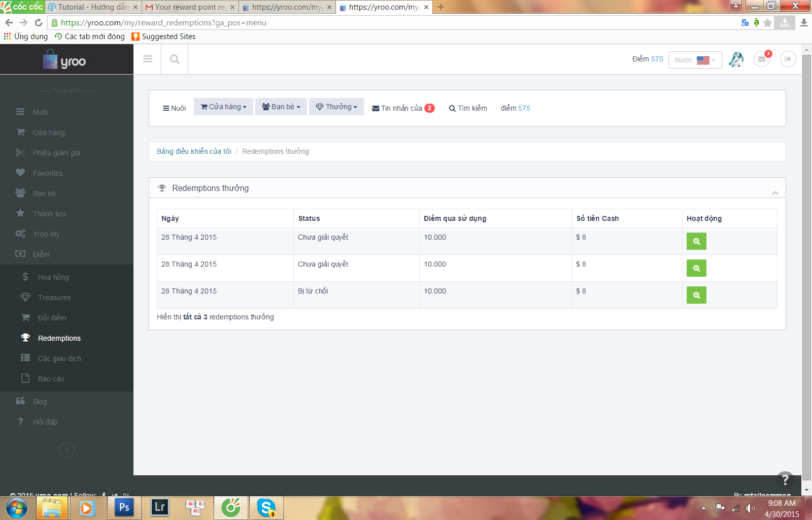
Task: Open the user avatar profile icon
Action: point(736,59)
